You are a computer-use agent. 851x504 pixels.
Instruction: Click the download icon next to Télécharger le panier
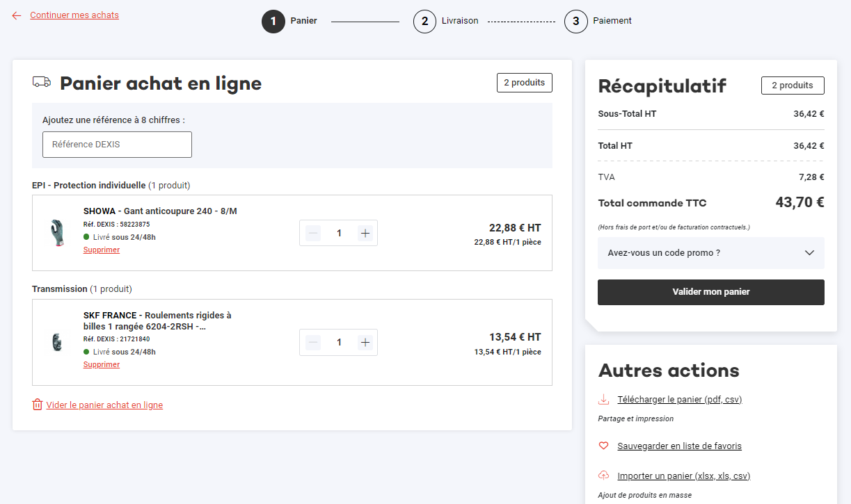(603, 398)
